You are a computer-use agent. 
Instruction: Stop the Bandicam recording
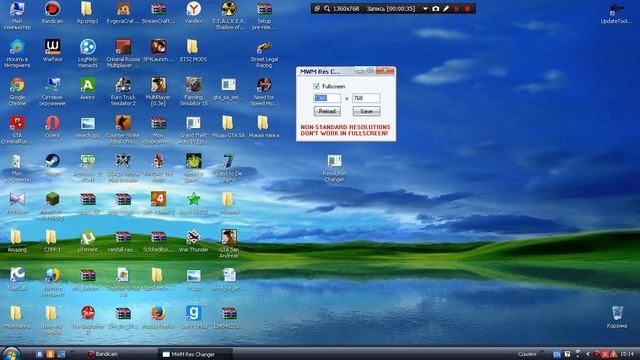click(x=467, y=9)
